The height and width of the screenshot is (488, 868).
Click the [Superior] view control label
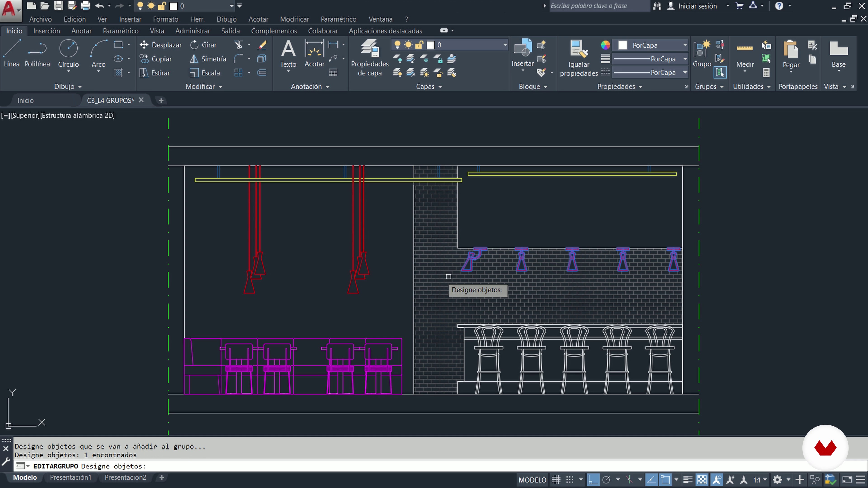point(25,115)
